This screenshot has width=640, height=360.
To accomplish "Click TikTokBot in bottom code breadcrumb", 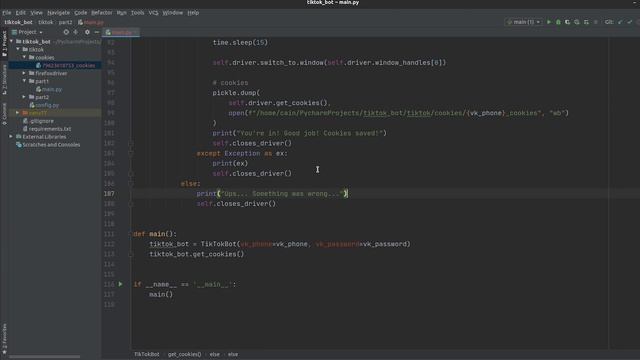I will click(x=147, y=354).
